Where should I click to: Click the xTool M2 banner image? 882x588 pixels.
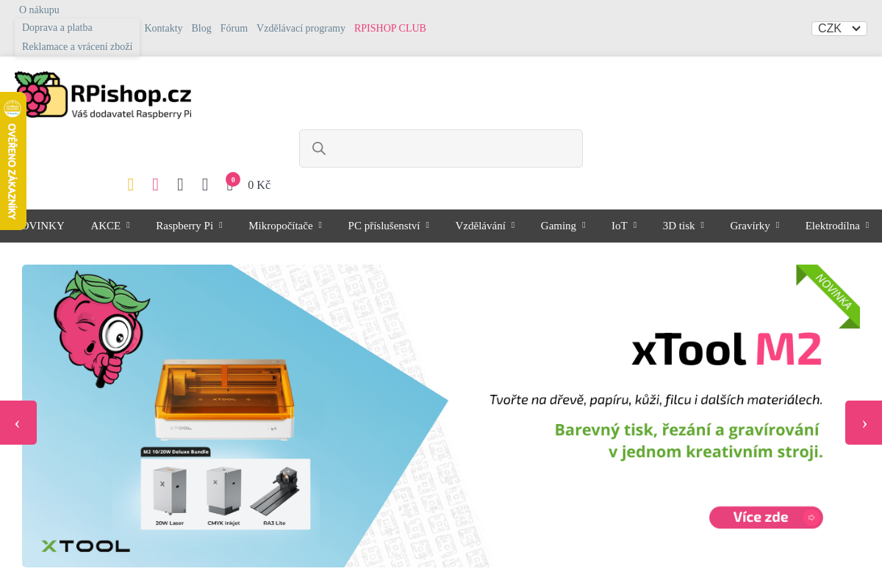pos(441,416)
